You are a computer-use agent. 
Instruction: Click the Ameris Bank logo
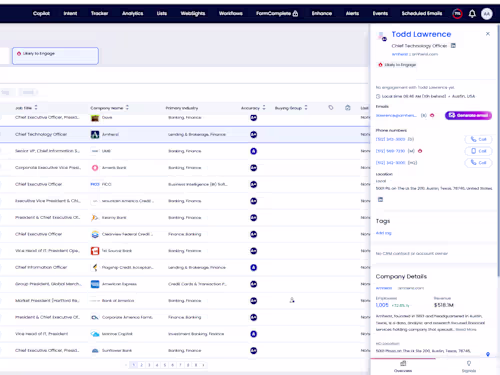[x=95, y=168]
